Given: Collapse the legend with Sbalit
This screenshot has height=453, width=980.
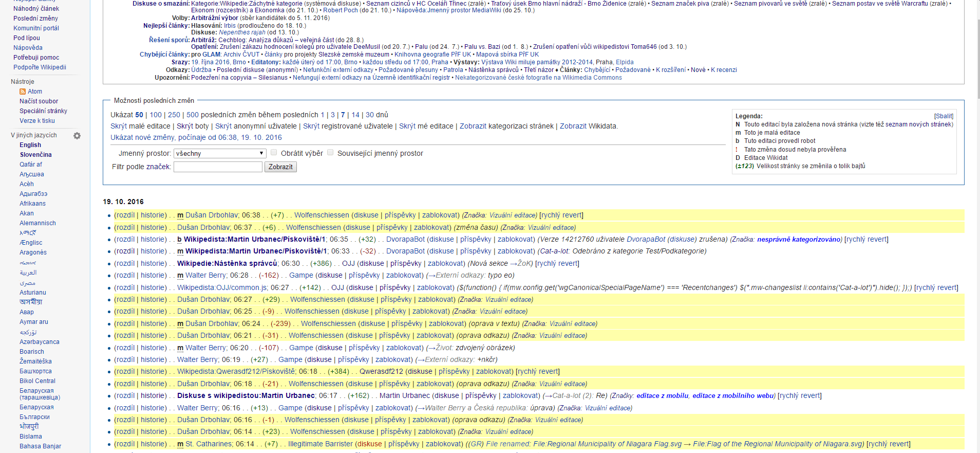Looking at the screenshot, I should [x=944, y=116].
